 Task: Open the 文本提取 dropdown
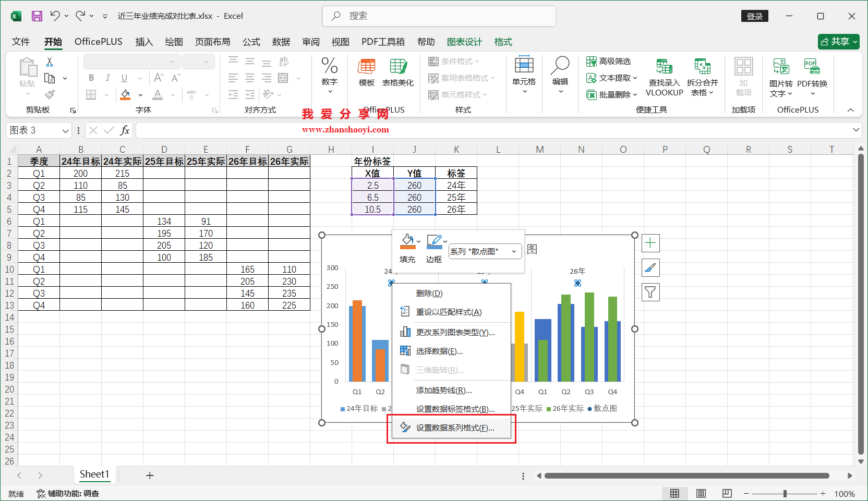pyautogui.click(x=612, y=78)
